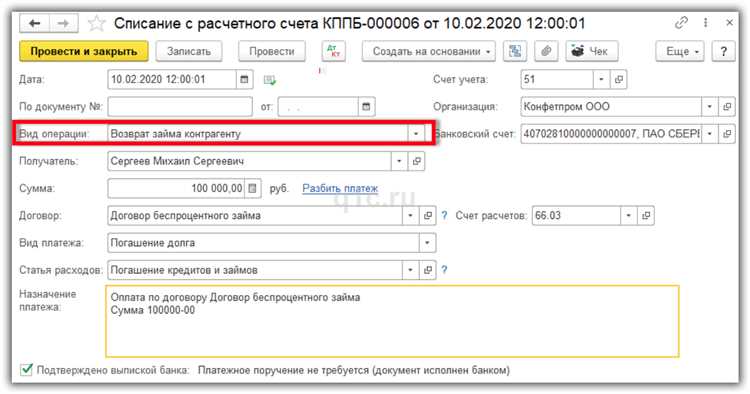Click Провести button
Screen dimensions: 750x394
click(x=272, y=51)
